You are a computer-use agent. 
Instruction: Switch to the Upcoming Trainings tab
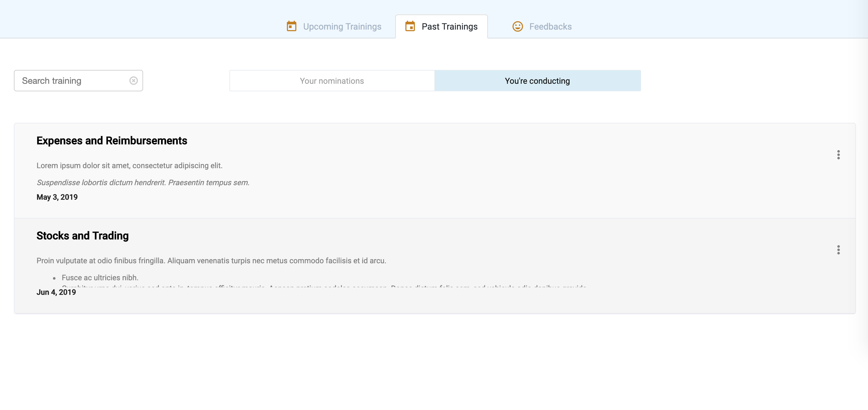[x=334, y=26]
